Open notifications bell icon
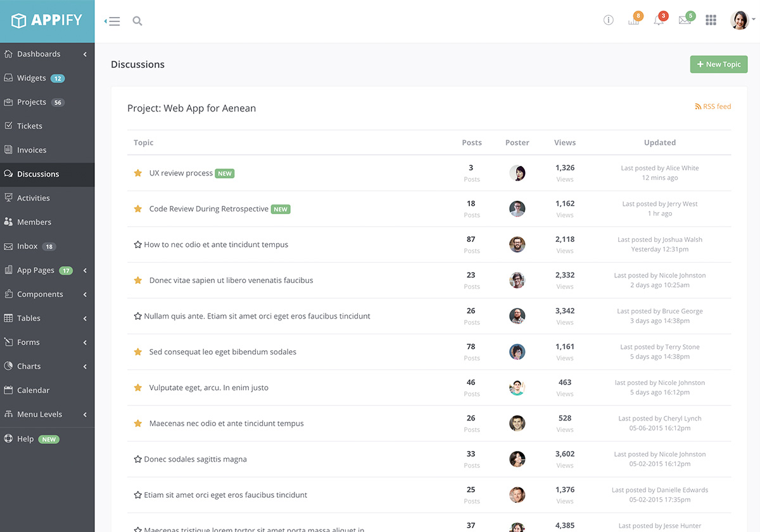The width and height of the screenshot is (760, 532). (x=659, y=20)
